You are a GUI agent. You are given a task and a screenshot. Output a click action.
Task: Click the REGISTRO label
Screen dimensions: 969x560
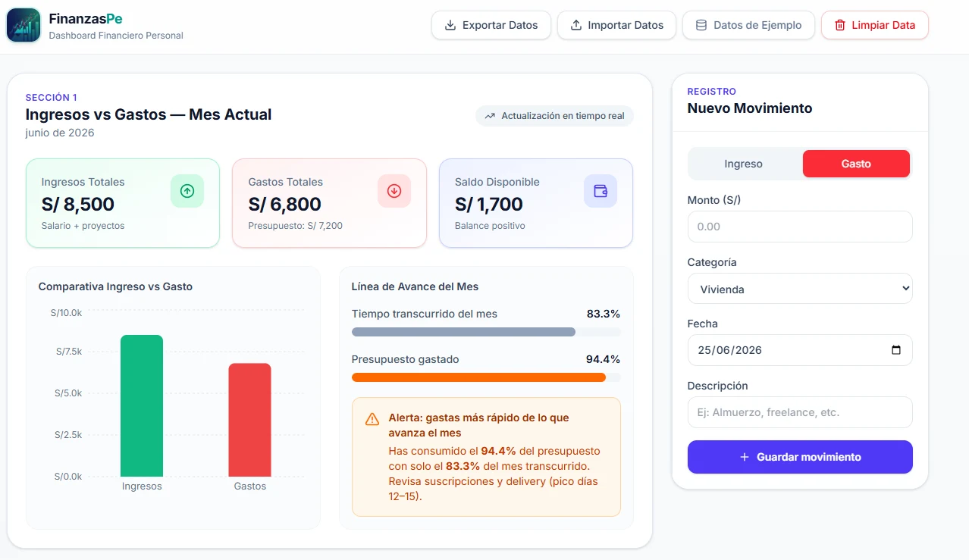(712, 91)
